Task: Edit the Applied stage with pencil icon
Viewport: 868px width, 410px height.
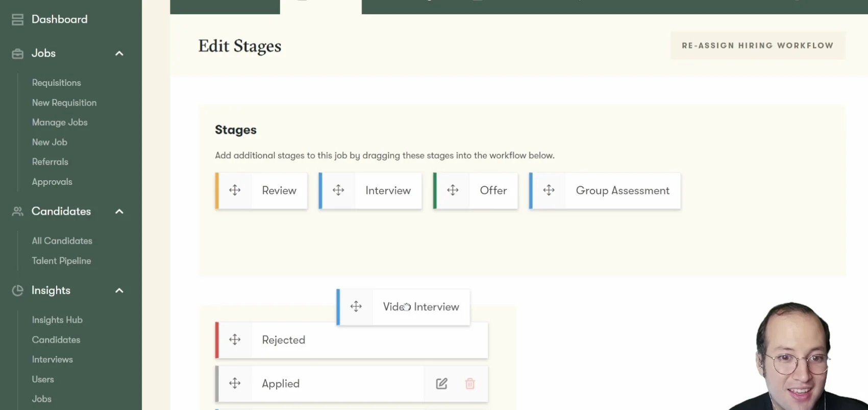Action: click(x=442, y=383)
